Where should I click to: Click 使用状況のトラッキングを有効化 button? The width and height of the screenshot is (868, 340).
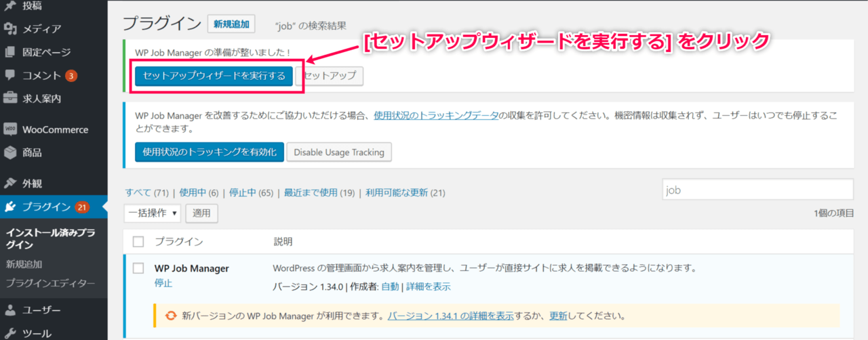pos(209,152)
